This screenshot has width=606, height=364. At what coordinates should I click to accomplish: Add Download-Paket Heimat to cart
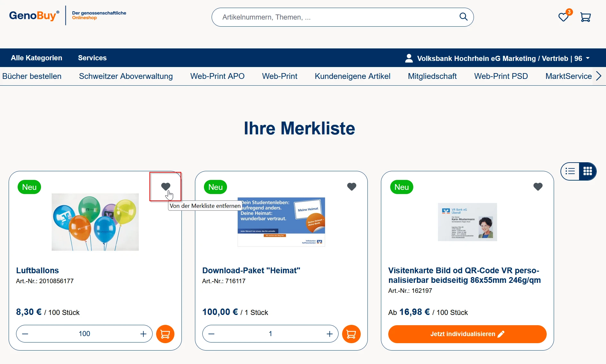(351, 334)
